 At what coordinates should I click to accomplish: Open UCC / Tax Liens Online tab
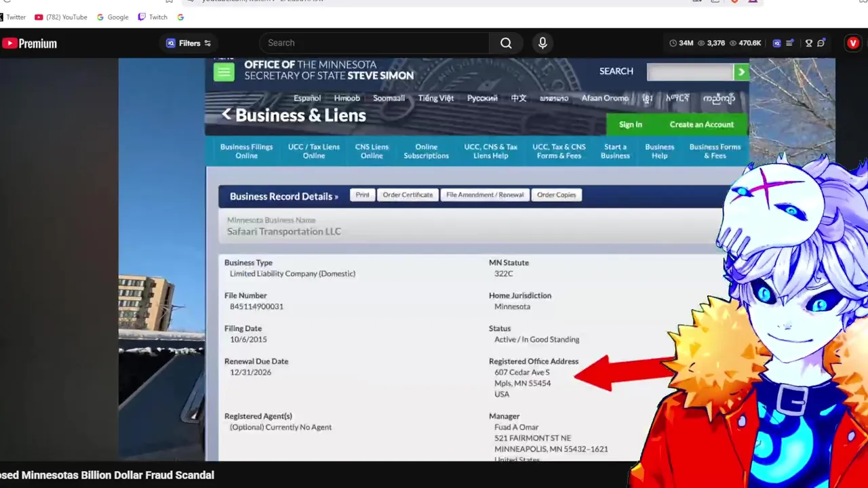click(x=313, y=151)
